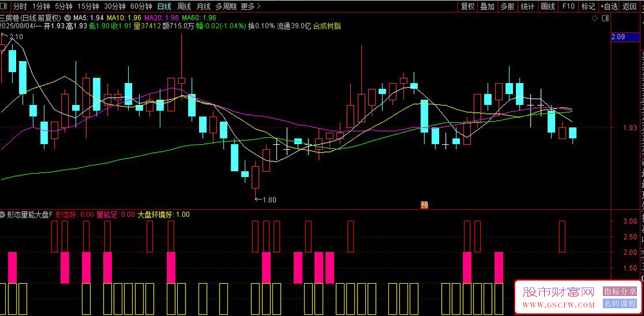The image size is (644, 316).
Task: Open the dropdown arrow before 形态量能大盘F
Action: [x=3, y=214]
